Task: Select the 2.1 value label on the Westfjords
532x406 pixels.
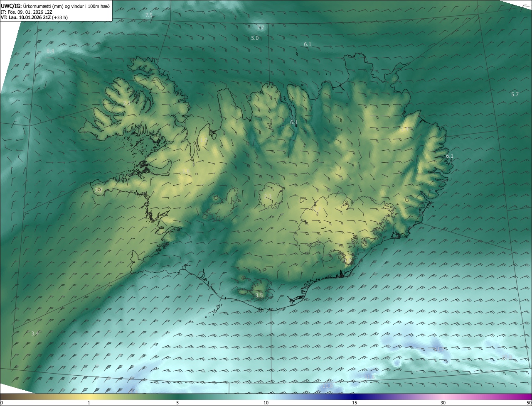Action: (x=127, y=103)
